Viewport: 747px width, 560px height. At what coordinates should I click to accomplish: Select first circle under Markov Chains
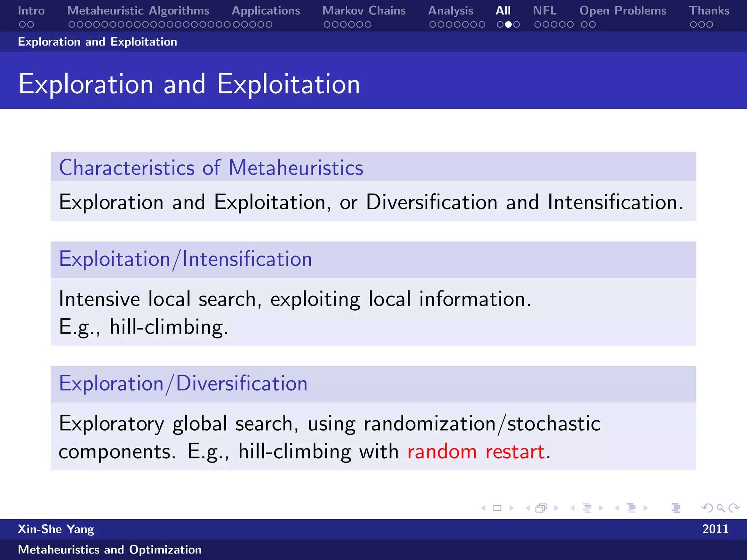pos(327,24)
